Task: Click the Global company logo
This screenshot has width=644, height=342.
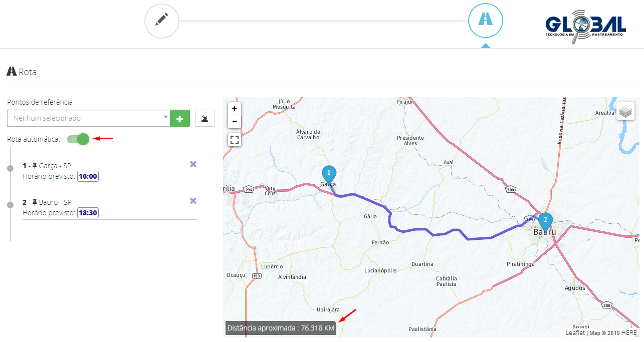Action: coord(585,26)
